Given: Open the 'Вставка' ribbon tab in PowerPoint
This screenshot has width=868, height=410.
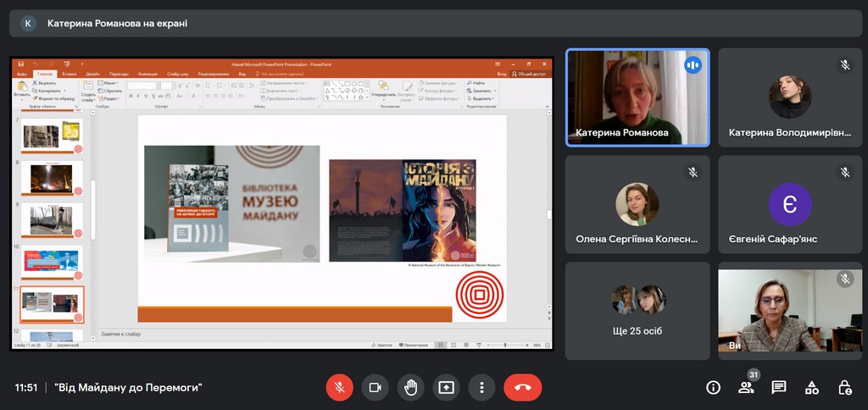Looking at the screenshot, I should [x=70, y=74].
